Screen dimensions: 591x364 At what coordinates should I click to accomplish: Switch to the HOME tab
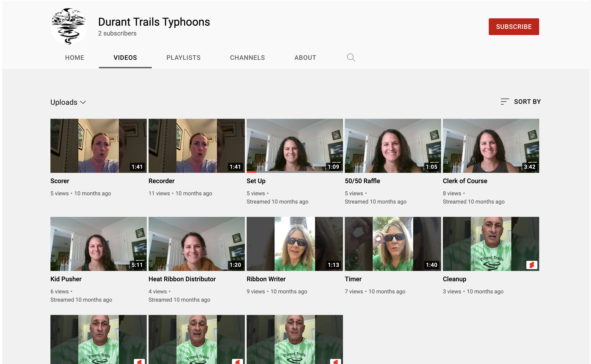(x=75, y=58)
